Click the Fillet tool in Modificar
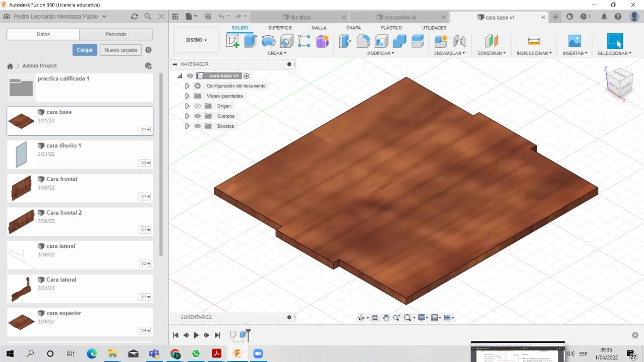644x362 pixels. coord(363,41)
